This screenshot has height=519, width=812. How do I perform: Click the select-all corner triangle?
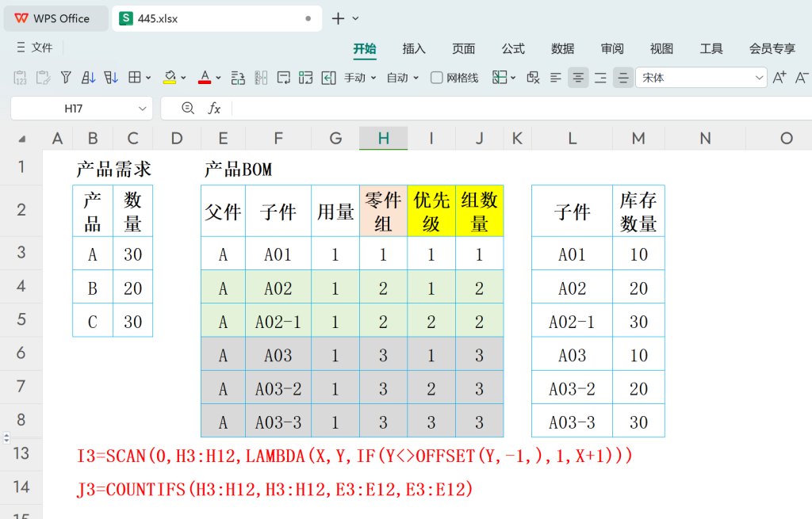click(21, 139)
